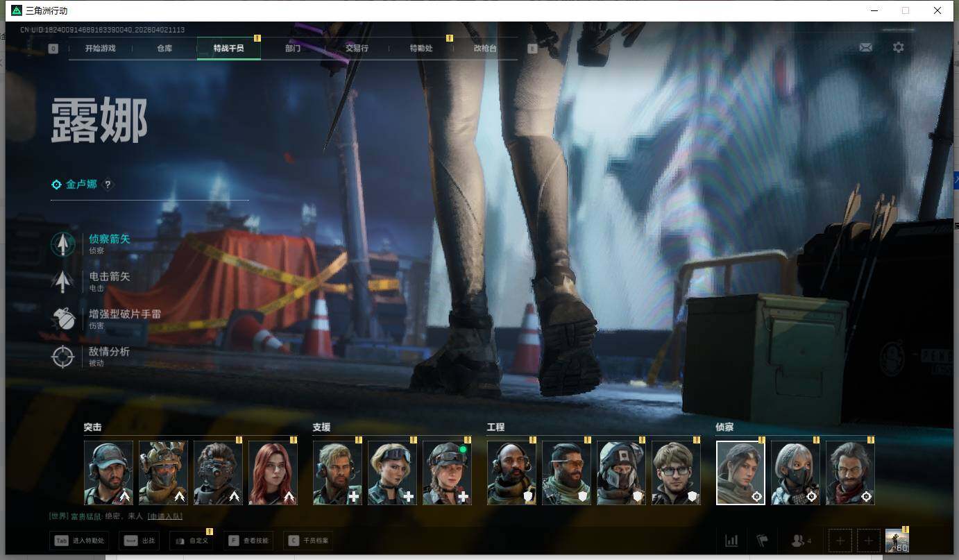The width and height of the screenshot is (959, 560).
Task: Open the 干员档案 button
Action: 308,541
